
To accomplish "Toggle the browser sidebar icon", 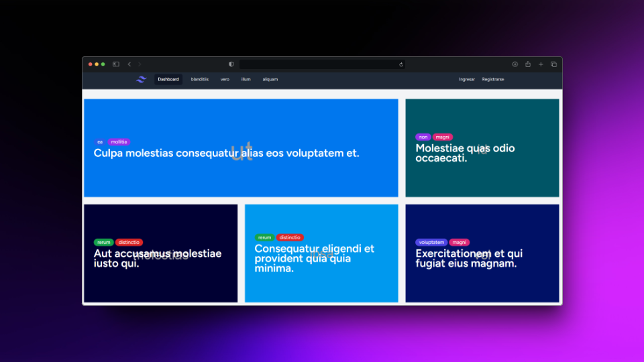I will 116,64.
